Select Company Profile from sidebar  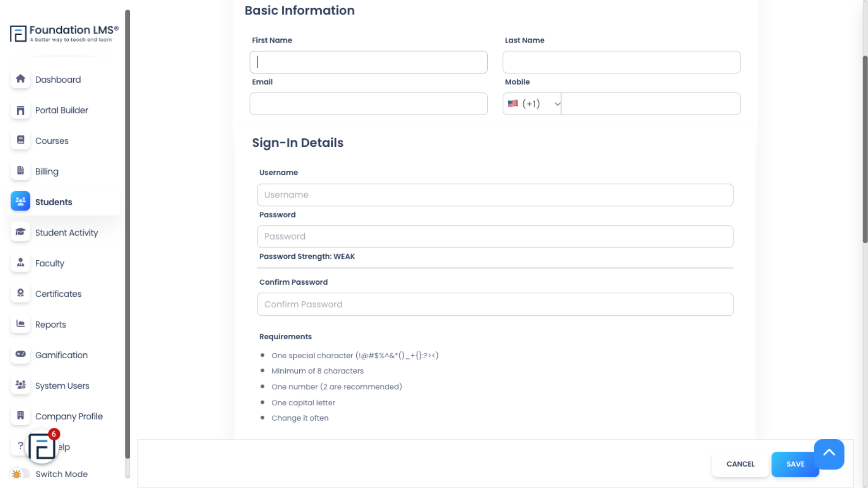(69, 417)
